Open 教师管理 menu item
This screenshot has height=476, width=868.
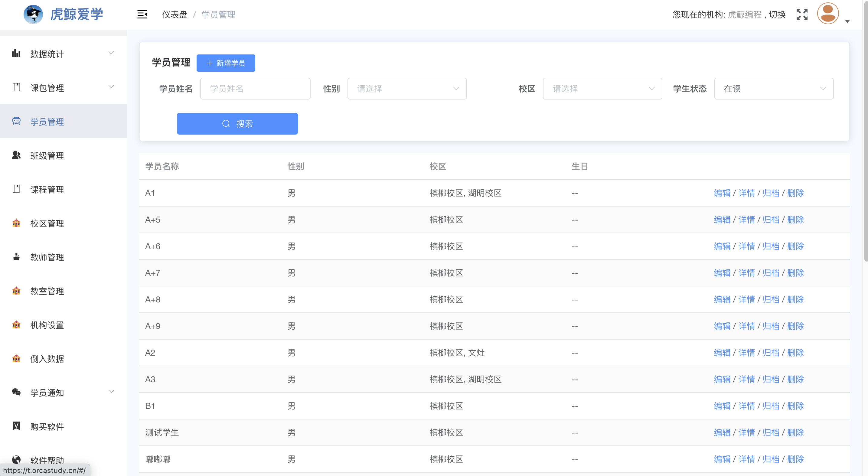tap(63, 257)
